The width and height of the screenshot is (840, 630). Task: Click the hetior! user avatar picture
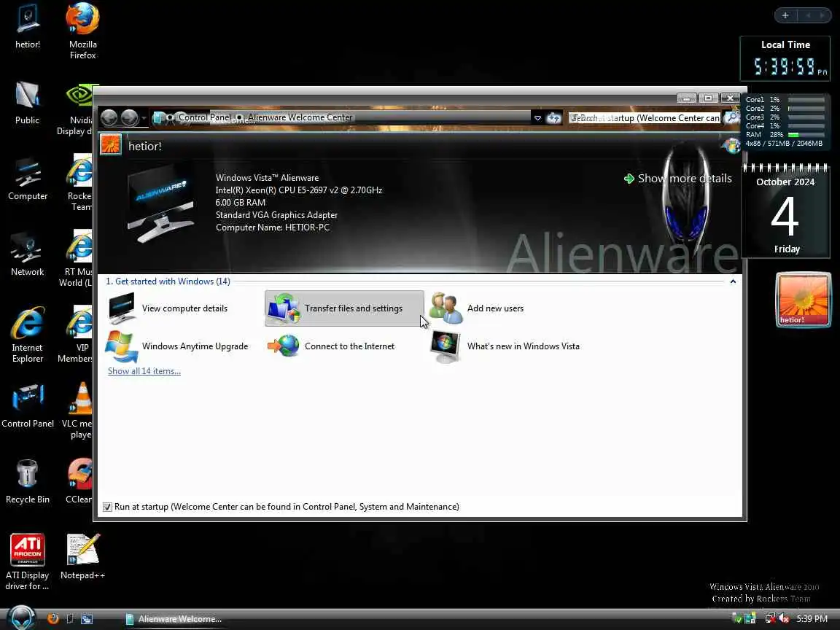click(x=111, y=144)
